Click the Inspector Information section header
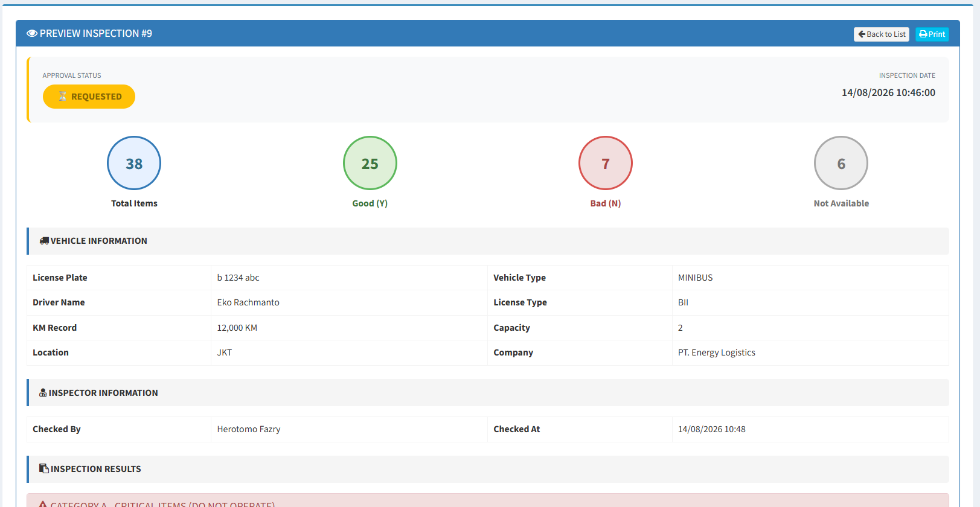Viewport: 980px width, 507px height. [488, 393]
